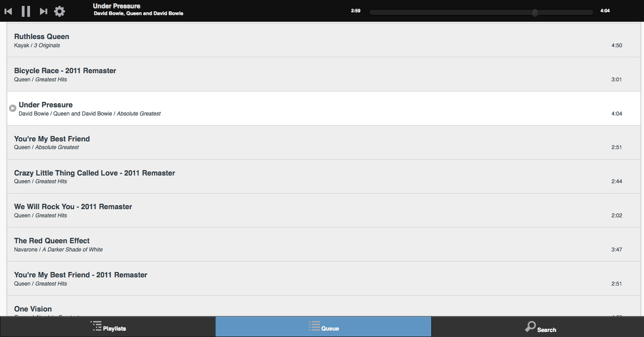Play Ruthless Queen by Kayak

(x=41, y=36)
